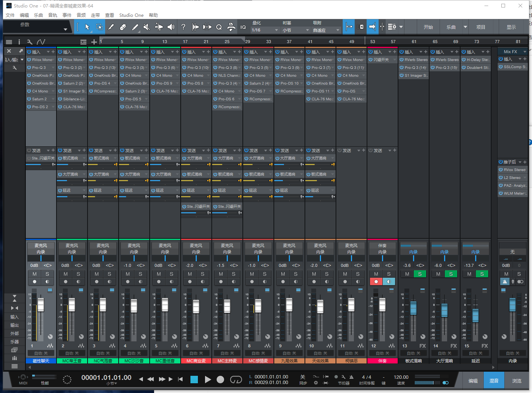
Task: Turn off record arm on channel 12
Action: click(x=376, y=281)
